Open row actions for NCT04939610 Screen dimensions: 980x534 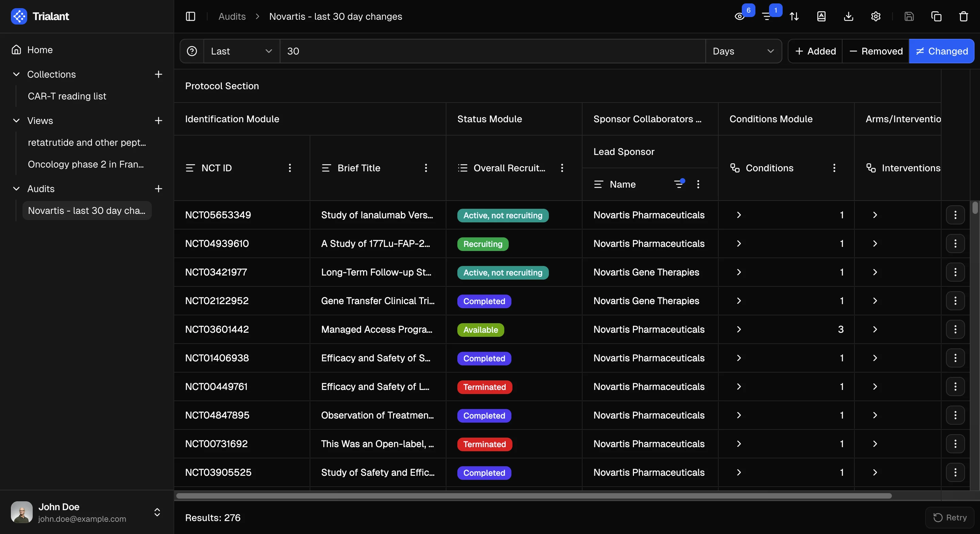[955, 244]
